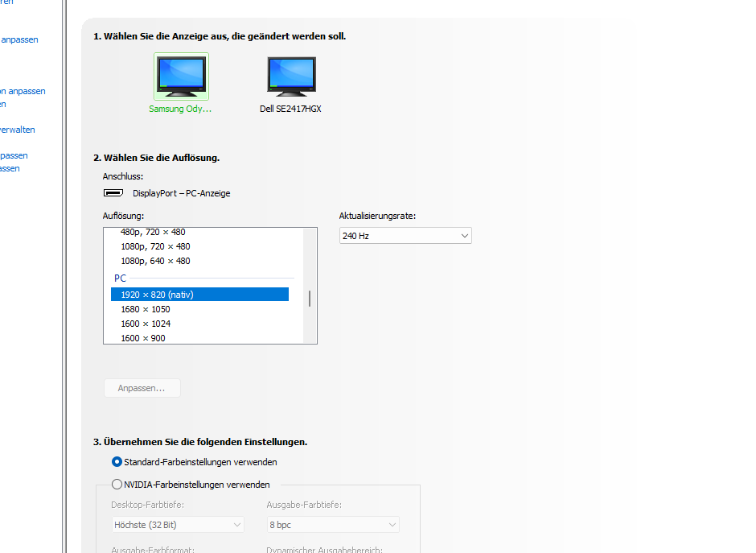This screenshot has height=553, width=756.
Task: Select the Dell SE2417HGX monitor icon
Action: point(290,75)
